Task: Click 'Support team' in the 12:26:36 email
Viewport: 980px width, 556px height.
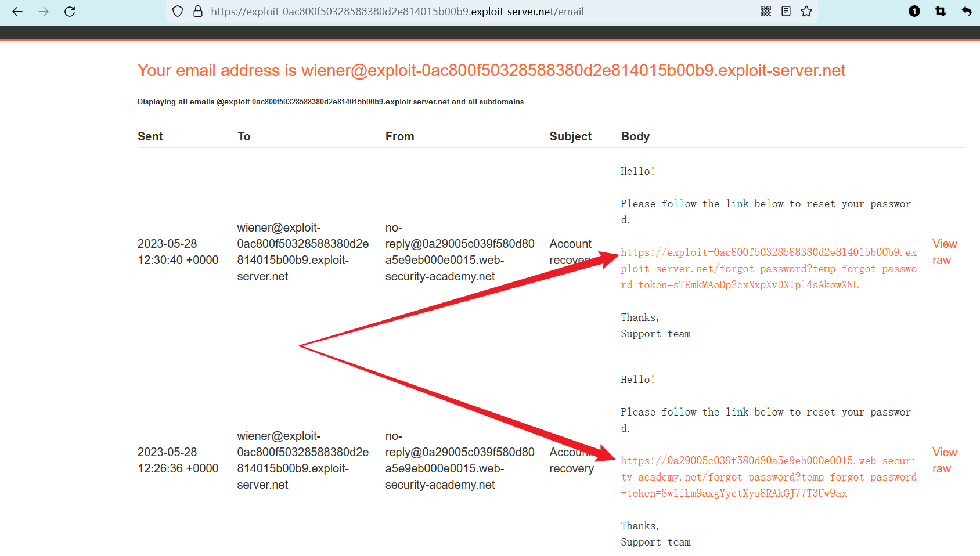Action: 655,542
